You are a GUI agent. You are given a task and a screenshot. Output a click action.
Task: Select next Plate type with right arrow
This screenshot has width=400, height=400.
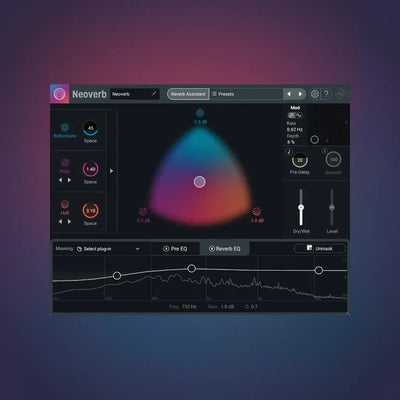pos(69,180)
